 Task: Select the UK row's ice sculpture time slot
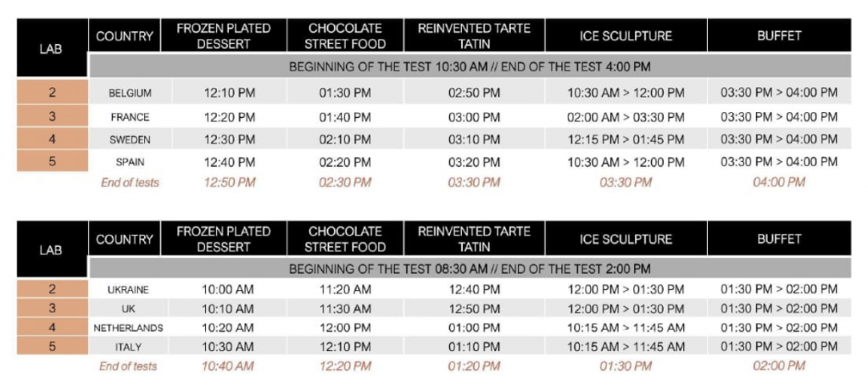pos(626,309)
